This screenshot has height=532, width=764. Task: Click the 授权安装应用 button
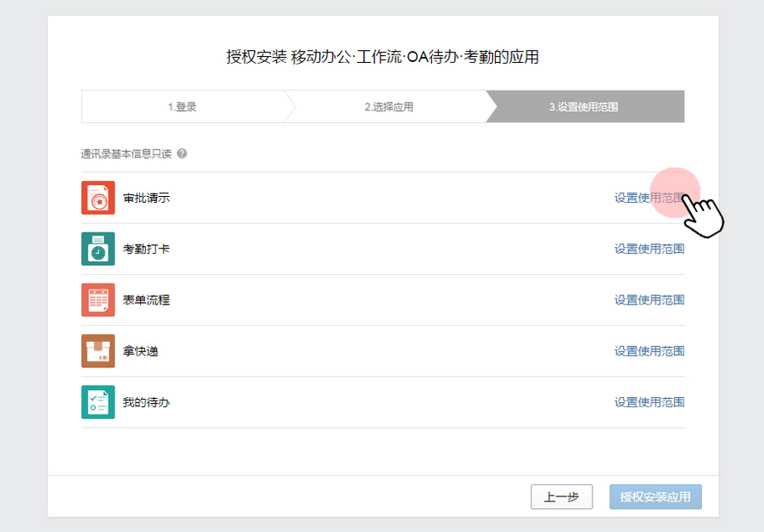click(655, 497)
